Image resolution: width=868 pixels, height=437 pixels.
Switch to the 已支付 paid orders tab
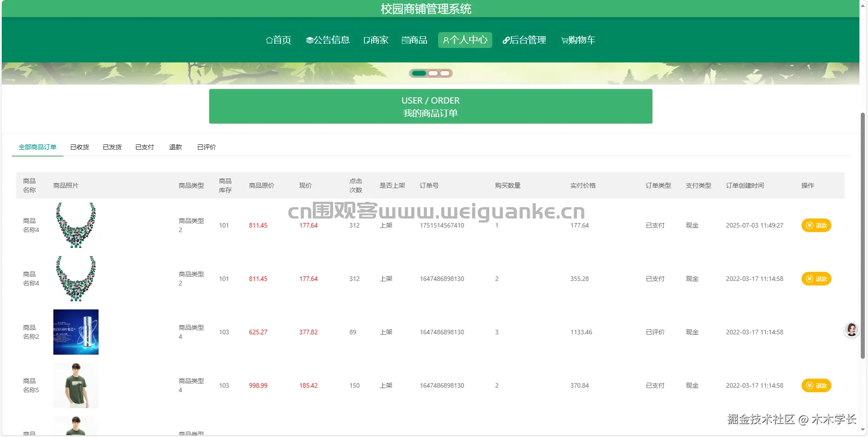point(144,147)
